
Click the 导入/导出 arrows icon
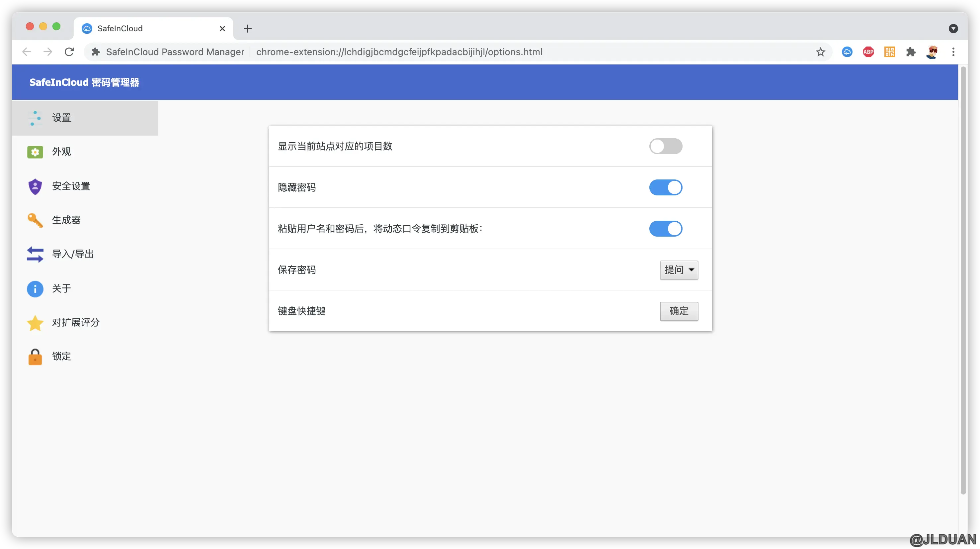(35, 254)
